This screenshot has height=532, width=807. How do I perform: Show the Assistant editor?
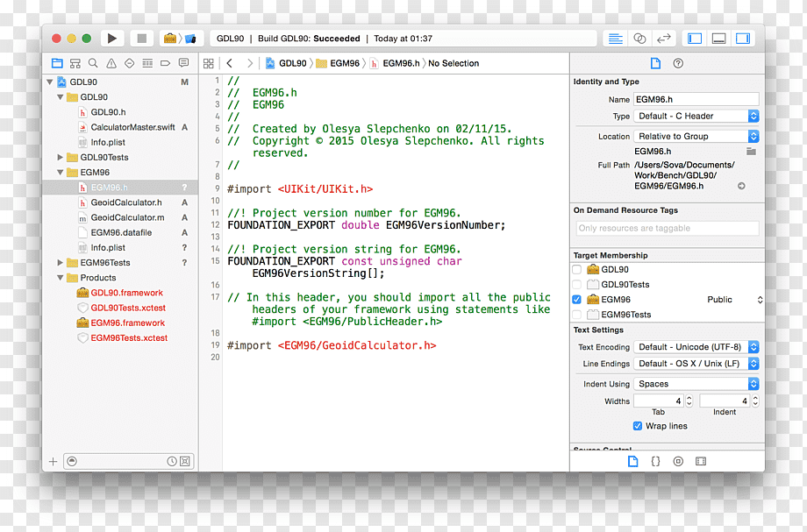click(639, 39)
